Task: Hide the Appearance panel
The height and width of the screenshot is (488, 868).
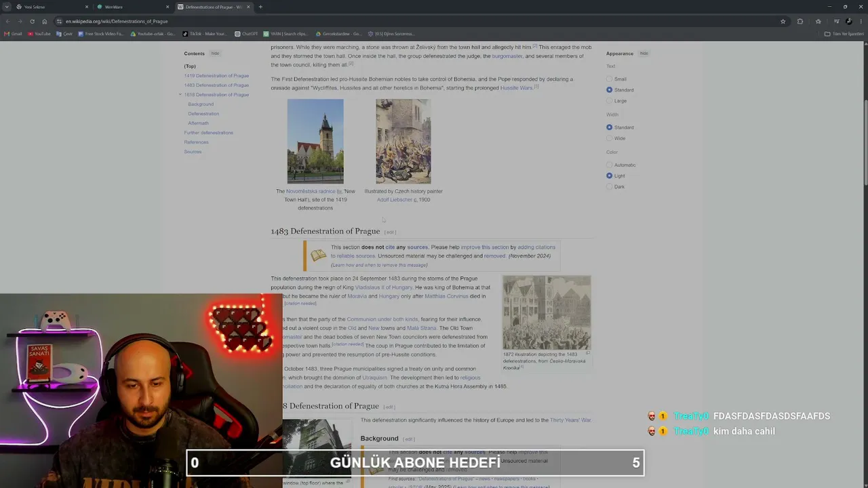Action: click(x=644, y=54)
